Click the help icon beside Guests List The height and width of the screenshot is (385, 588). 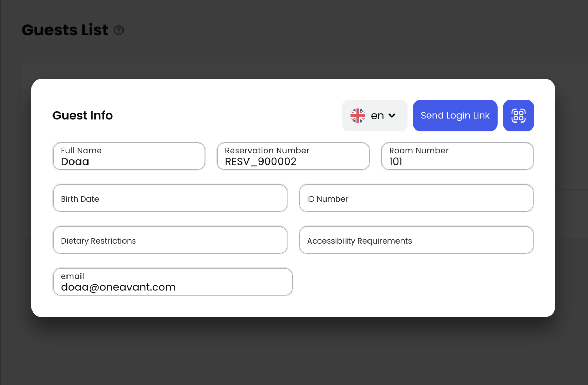(x=119, y=30)
